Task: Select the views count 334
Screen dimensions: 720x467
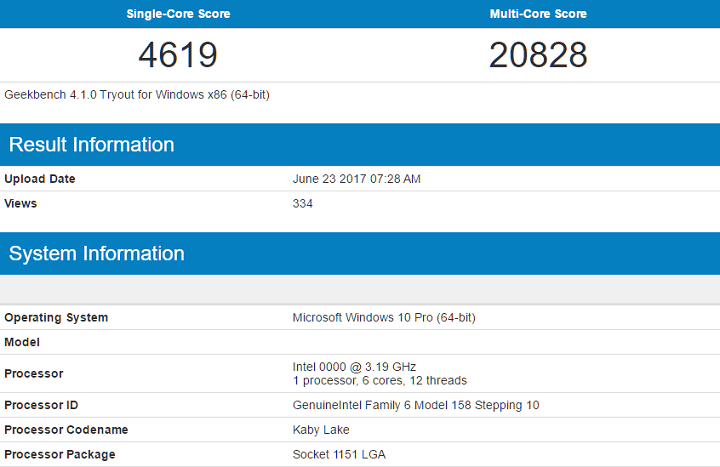Action: tap(303, 203)
